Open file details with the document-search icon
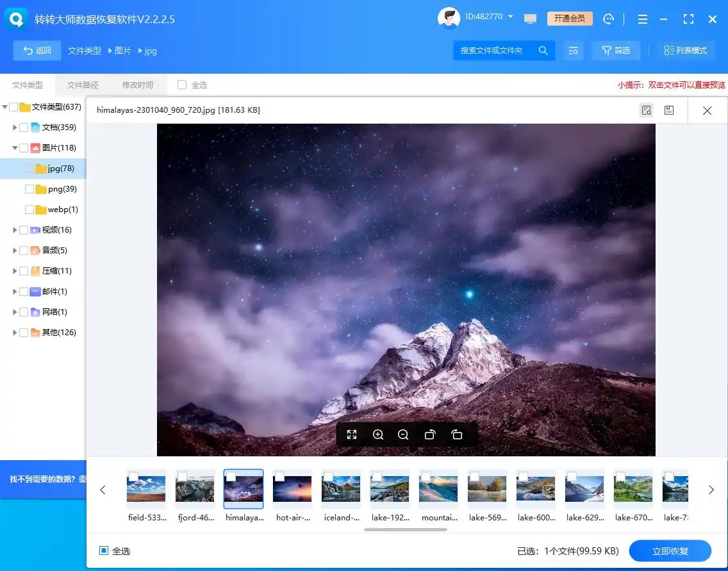728x571 pixels. pos(647,110)
